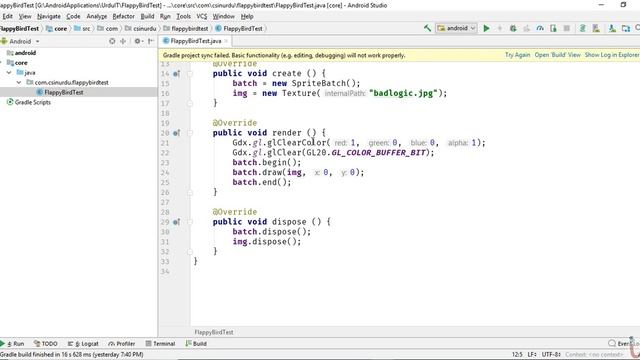Click flappybirdtest breadcrumb in navigation bar

pyautogui.click(x=186, y=29)
